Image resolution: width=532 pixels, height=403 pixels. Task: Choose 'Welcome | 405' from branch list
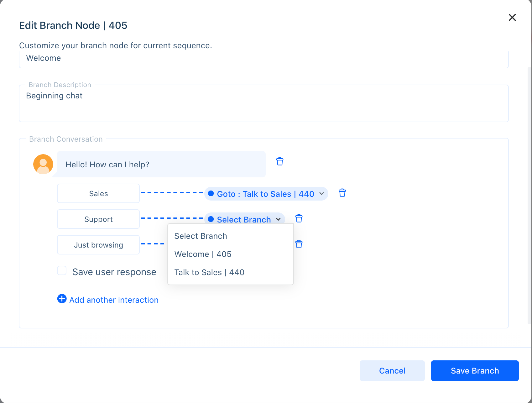pyautogui.click(x=203, y=254)
